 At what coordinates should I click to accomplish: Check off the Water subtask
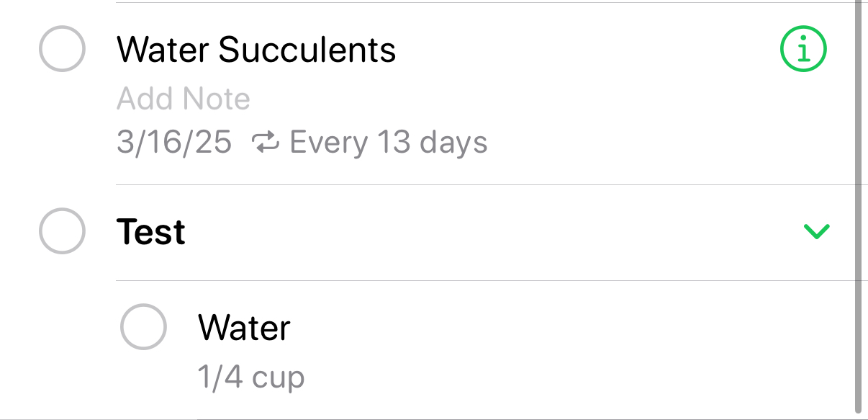coord(143,327)
